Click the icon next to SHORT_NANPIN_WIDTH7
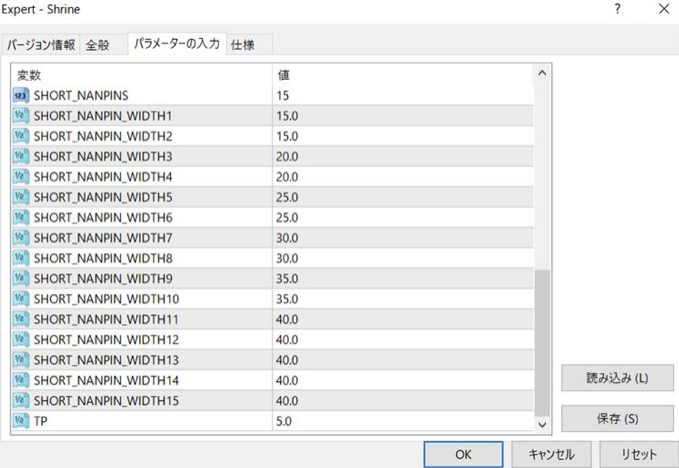This screenshot has width=679, height=468. point(21,238)
